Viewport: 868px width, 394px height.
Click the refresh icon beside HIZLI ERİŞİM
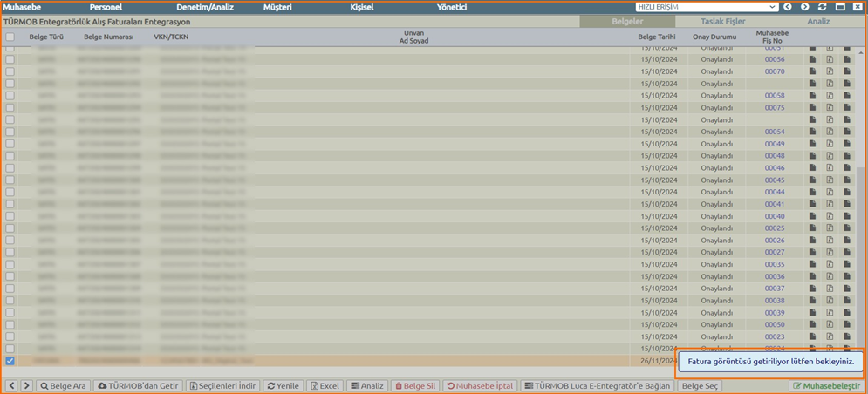tap(822, 7)
